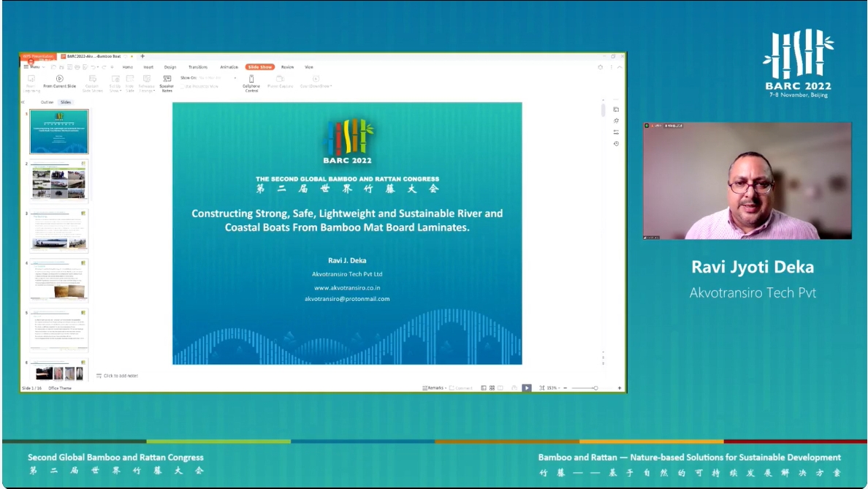
Task: Collapse the slide thumbnail pane
Action: [23, 102]
